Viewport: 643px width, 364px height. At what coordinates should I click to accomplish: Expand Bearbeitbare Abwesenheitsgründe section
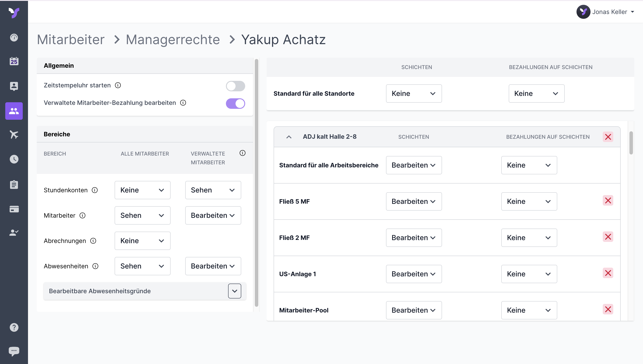[x=235, y=291]
